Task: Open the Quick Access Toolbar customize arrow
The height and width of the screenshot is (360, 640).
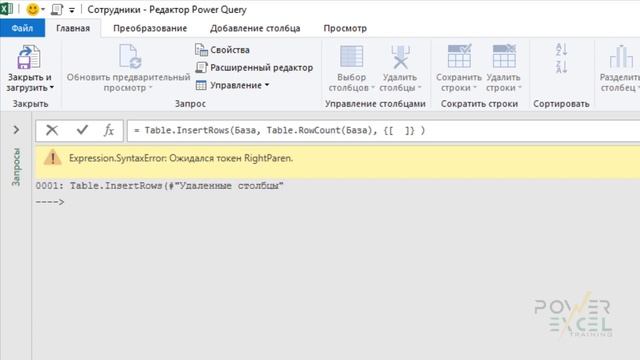Action: pos(72,10)
